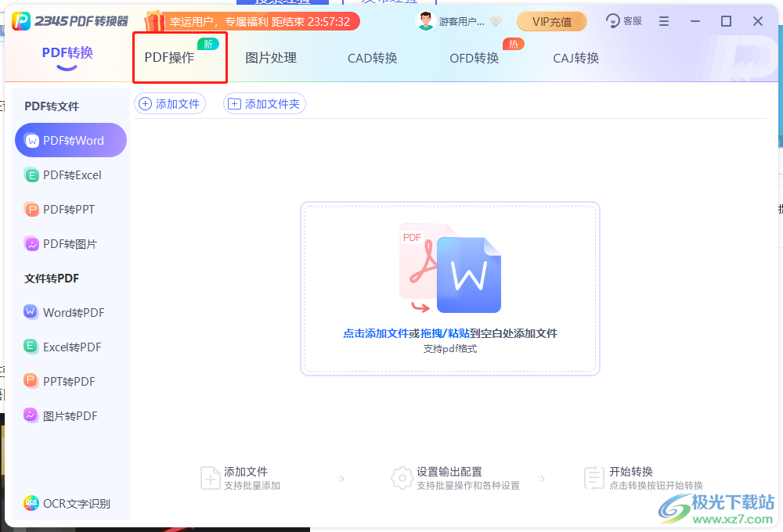Click the VIP充值 button

(552, 21)
